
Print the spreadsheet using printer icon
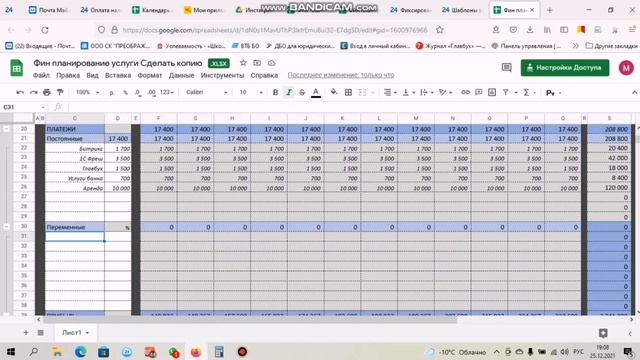47,93
